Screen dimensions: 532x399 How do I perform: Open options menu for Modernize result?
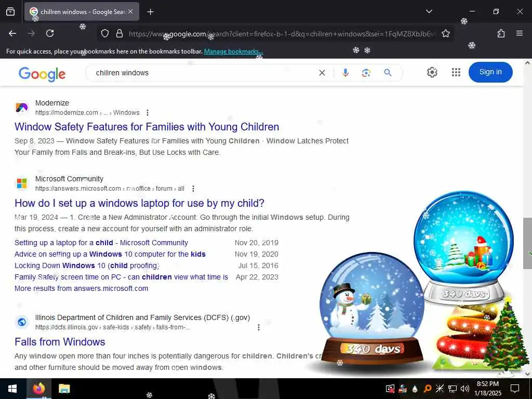click(147, 113)
